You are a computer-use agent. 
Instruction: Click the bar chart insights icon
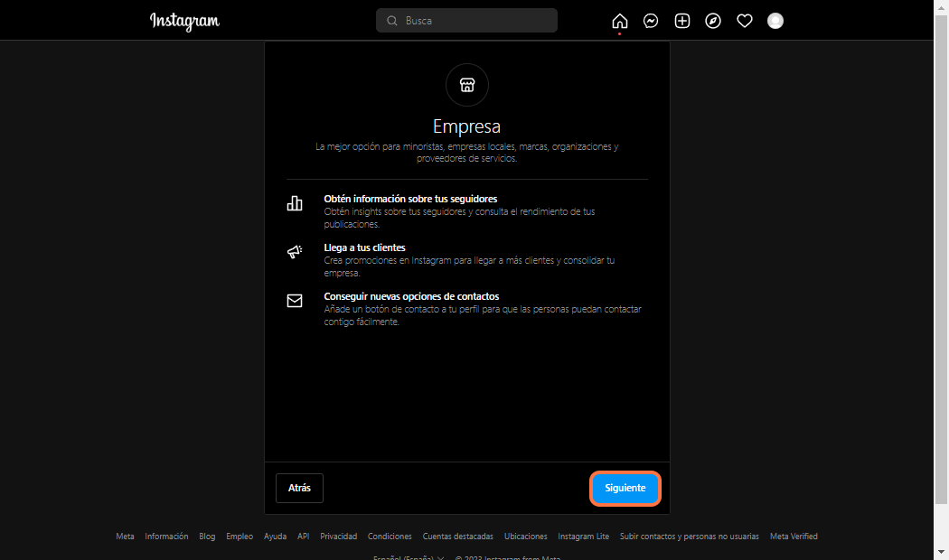tap(295, 203)
